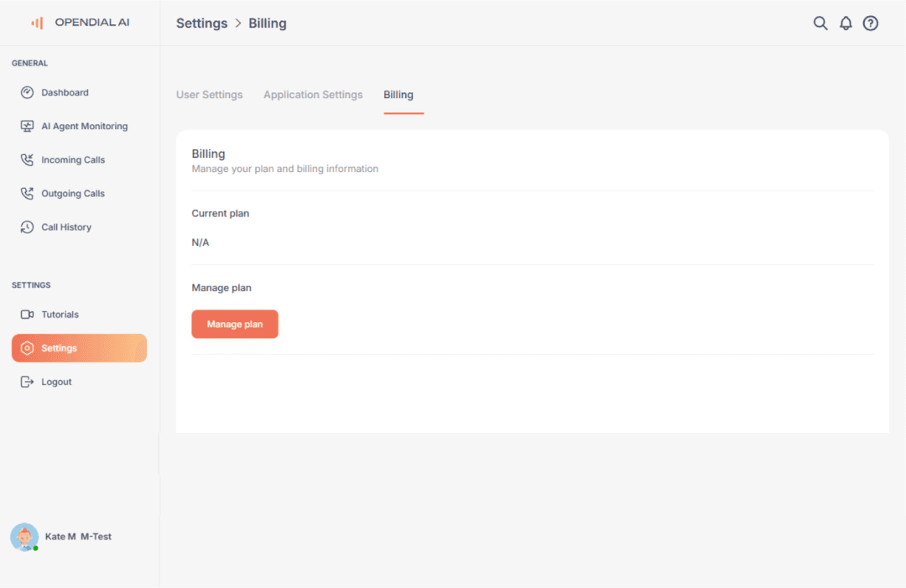The height and width of the screenshot is (588, 906).
Task: Open the help question mark icon
Action: (x=870, y=23)
